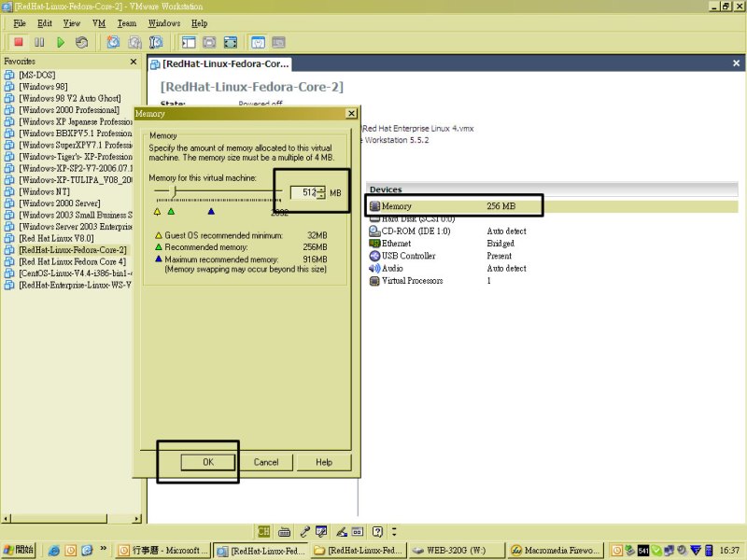
Task: Click Cancel in the Memory dialog
Action: click(x=266, y=462)
